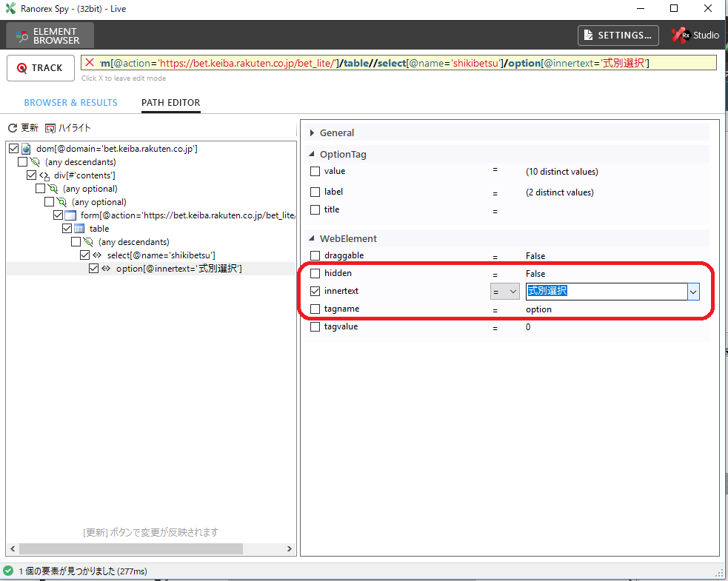Click the Ranorex Studio logo icon

tap(681, 36)
